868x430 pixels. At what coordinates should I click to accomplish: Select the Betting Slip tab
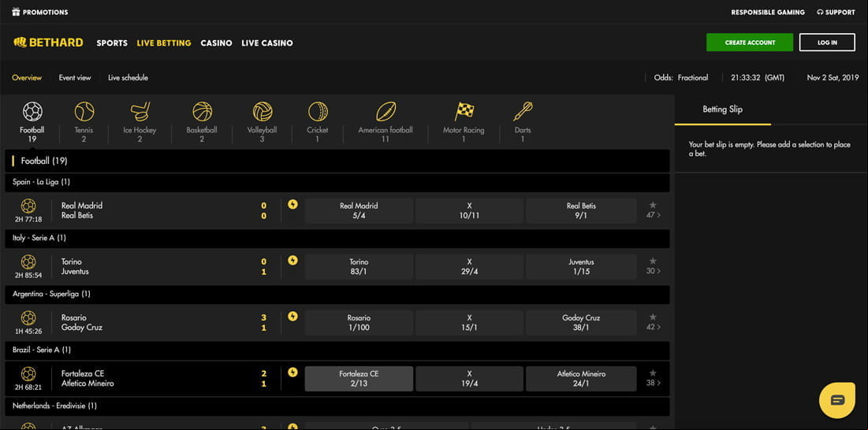tap(722, 109)
